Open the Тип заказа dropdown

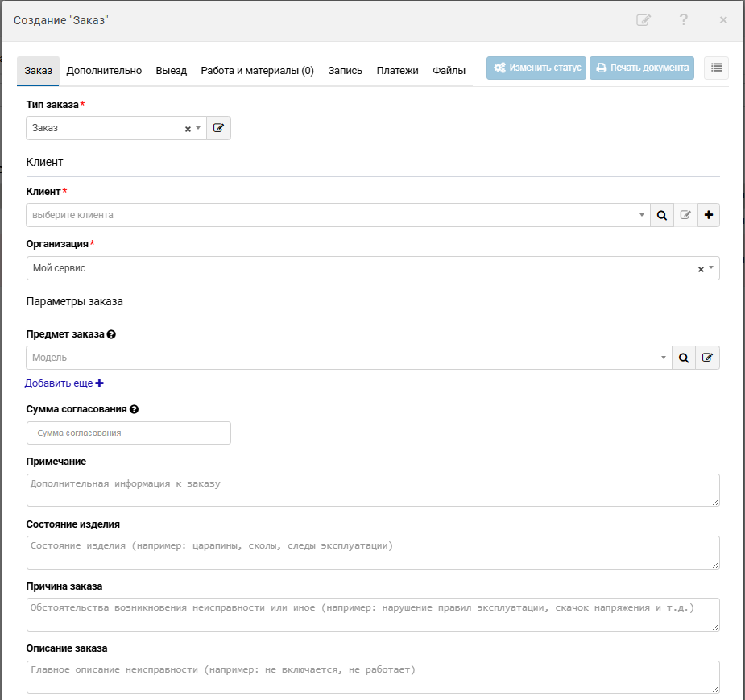[x=198, y=128]
